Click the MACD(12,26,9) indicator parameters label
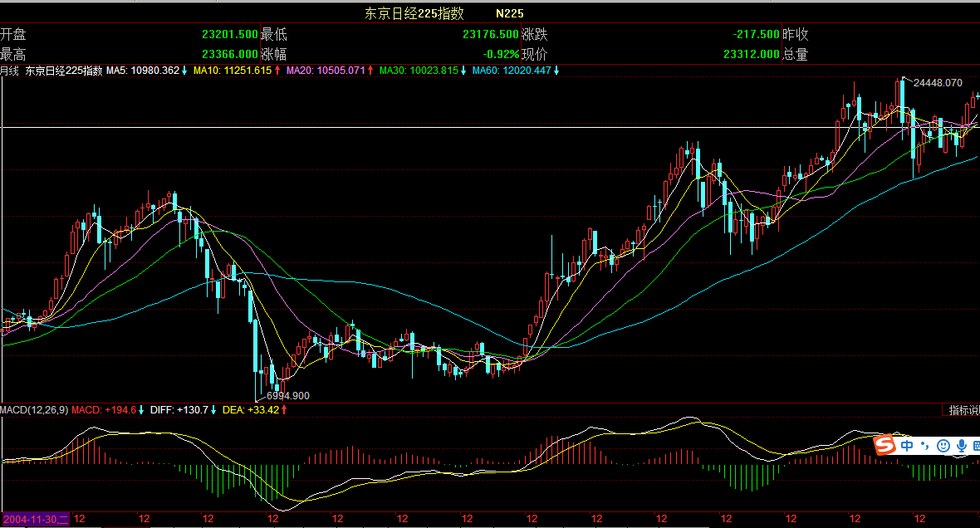 pos(34,410)
